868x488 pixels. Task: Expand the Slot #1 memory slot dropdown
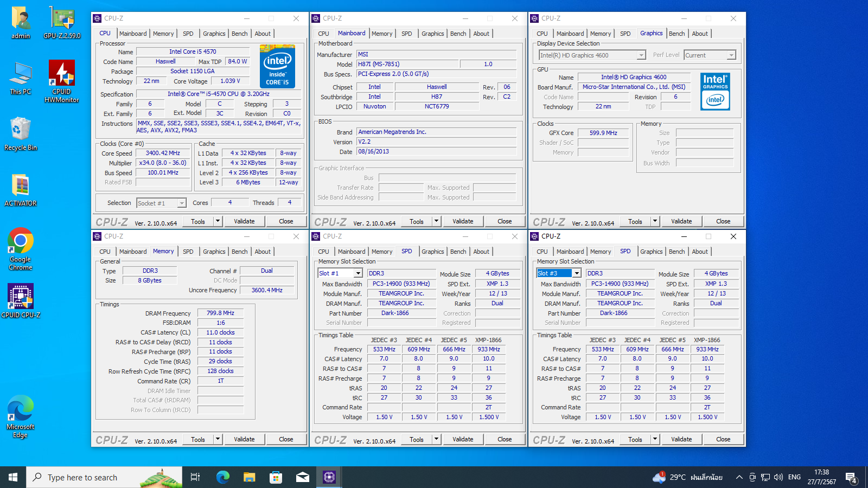[358, 273]
